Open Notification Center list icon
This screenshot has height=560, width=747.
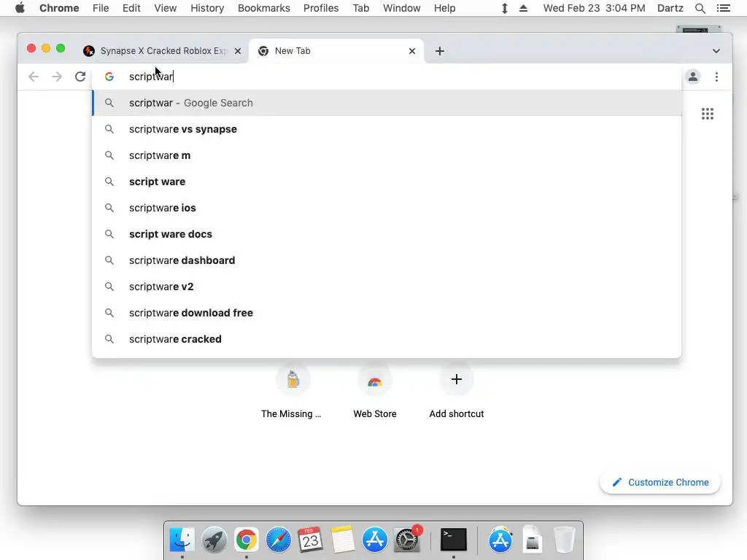coord(723,8)
